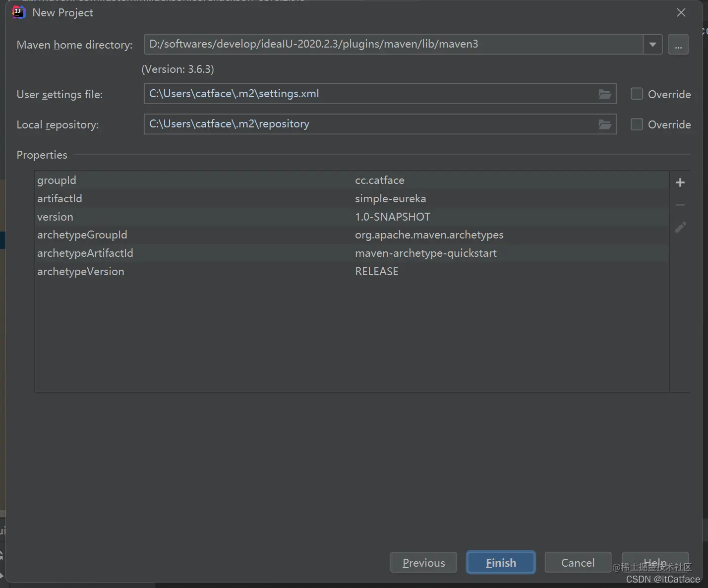Select the archetypeArtifactId property row

352,253
